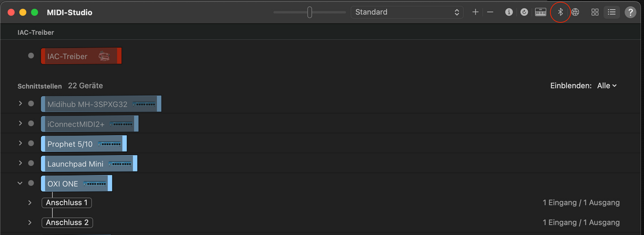Expand the Midihub MH-3SPXG32 entry
Screen dimensions: 644x235
[20, 103]
